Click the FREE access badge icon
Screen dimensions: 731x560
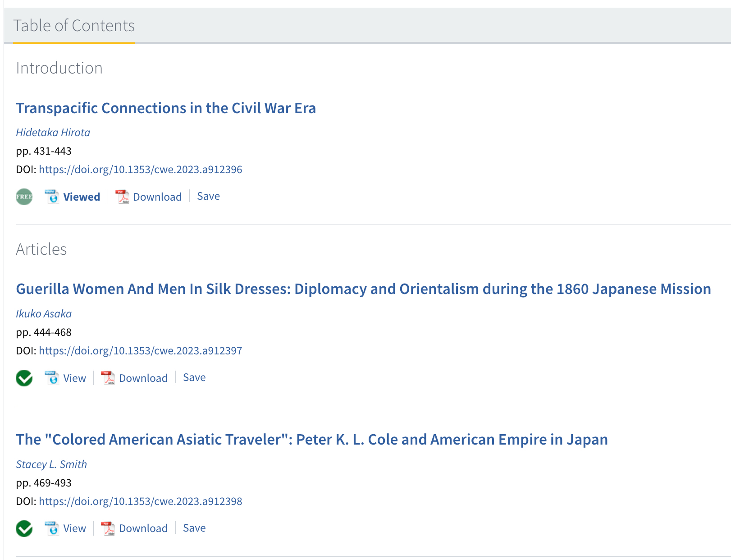24,197
